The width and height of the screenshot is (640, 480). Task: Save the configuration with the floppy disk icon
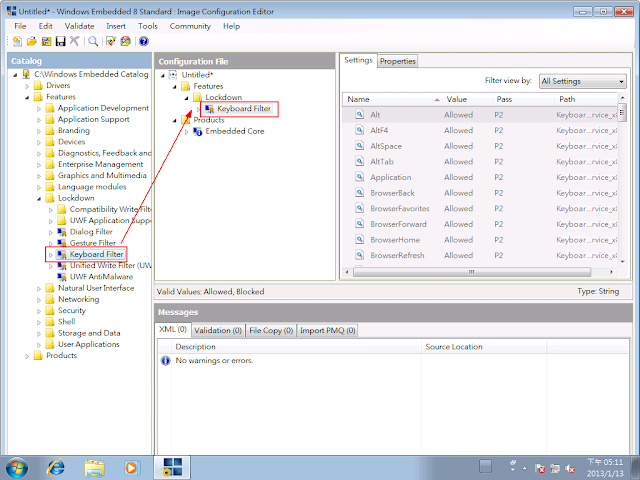(x=60, y=41)
